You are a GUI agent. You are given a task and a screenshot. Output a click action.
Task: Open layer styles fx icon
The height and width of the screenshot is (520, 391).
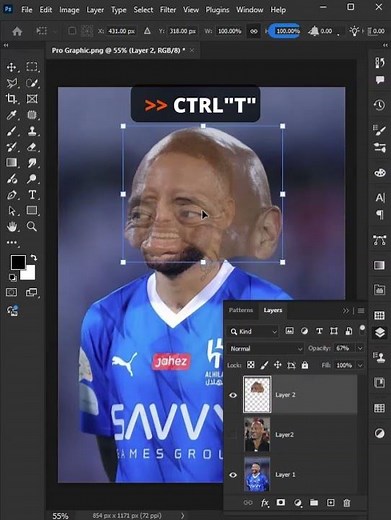(265, 503)
